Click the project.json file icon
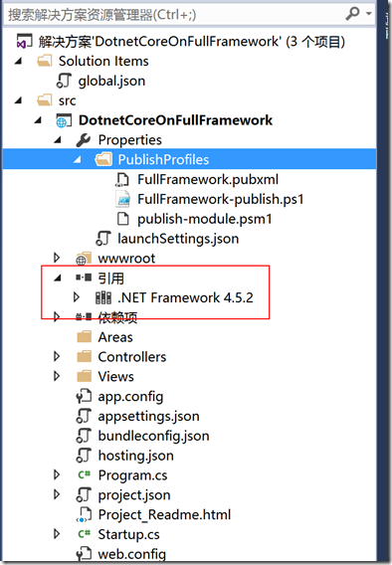The image size is (392, 565). coord(84,494)
